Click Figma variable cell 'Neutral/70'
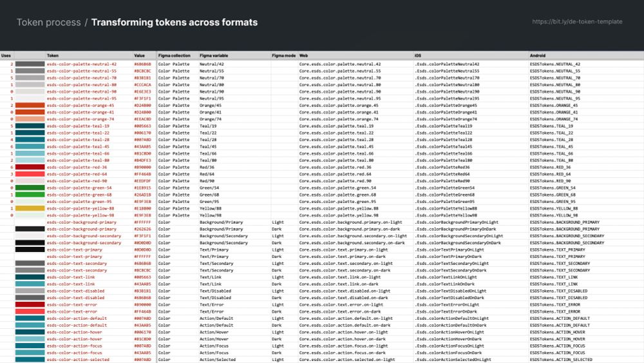Viewport: 644px width, 363px height. 212,78
